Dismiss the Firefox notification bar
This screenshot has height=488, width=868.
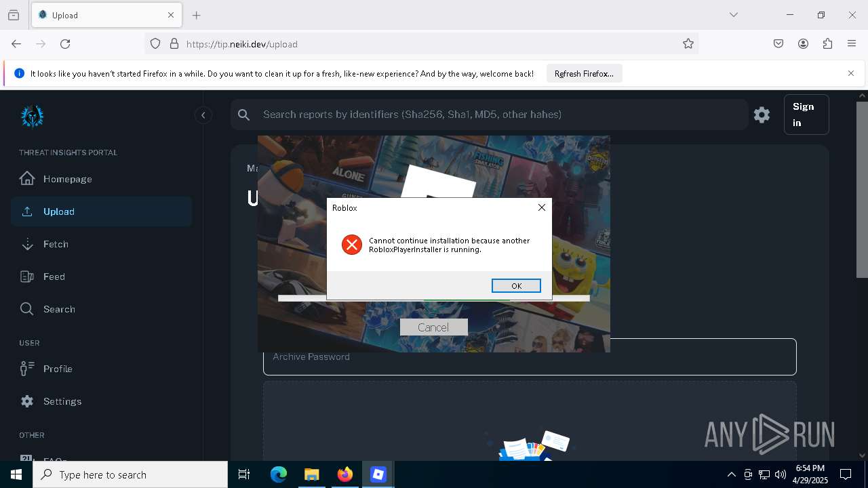pos(851,73)
